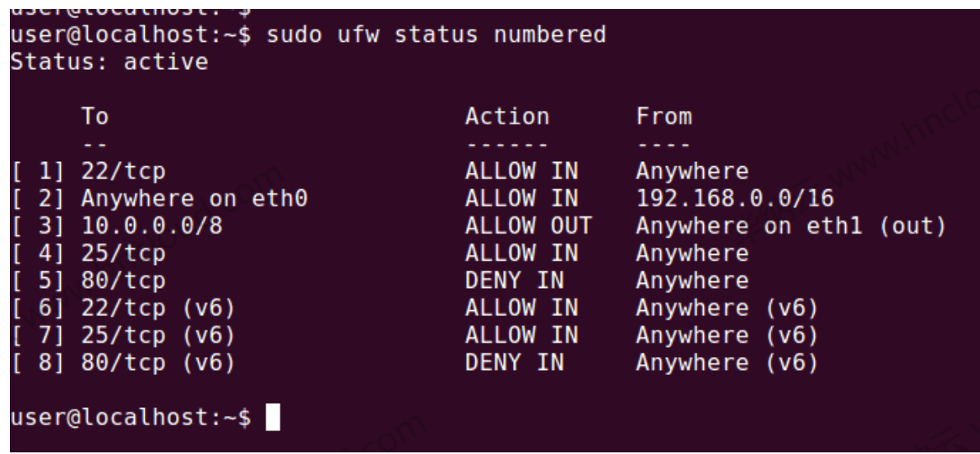
Task: Click rule 5 entry '80/tcp'
Action: [x=122, y=280]
